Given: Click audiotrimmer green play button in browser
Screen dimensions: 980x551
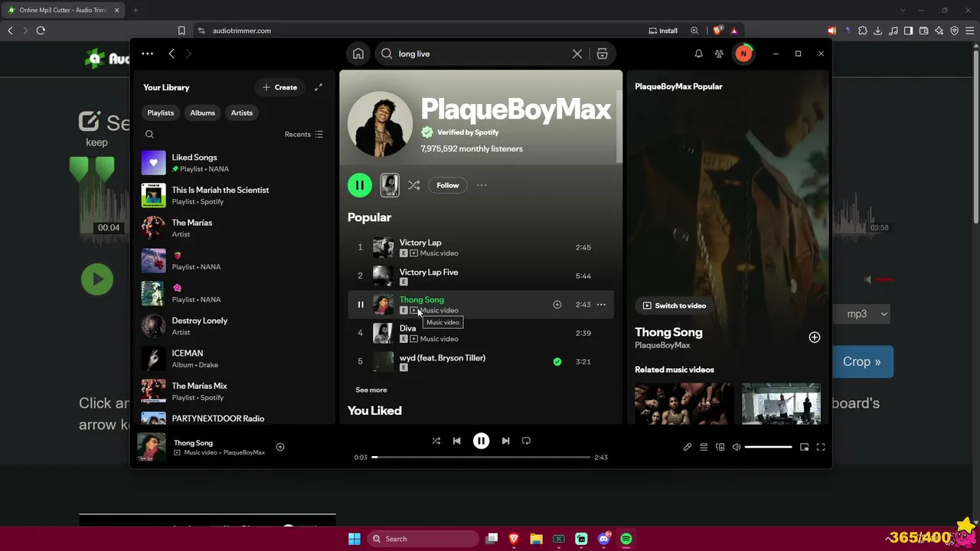Looking at the screenshot, I should click(97, 279).
